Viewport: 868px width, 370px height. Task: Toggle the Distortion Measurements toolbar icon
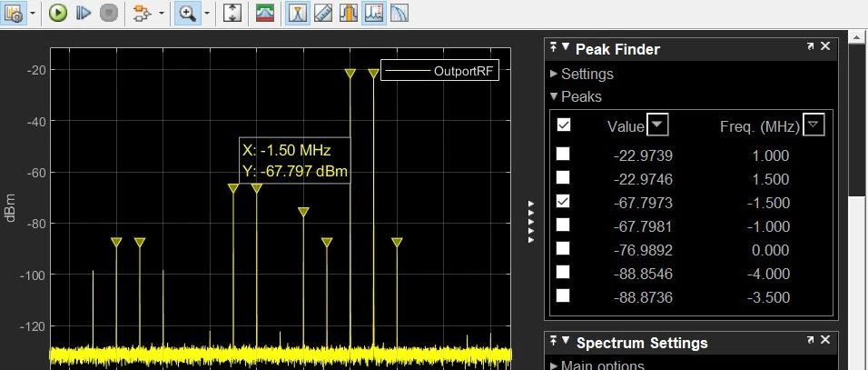pos(373,13)
